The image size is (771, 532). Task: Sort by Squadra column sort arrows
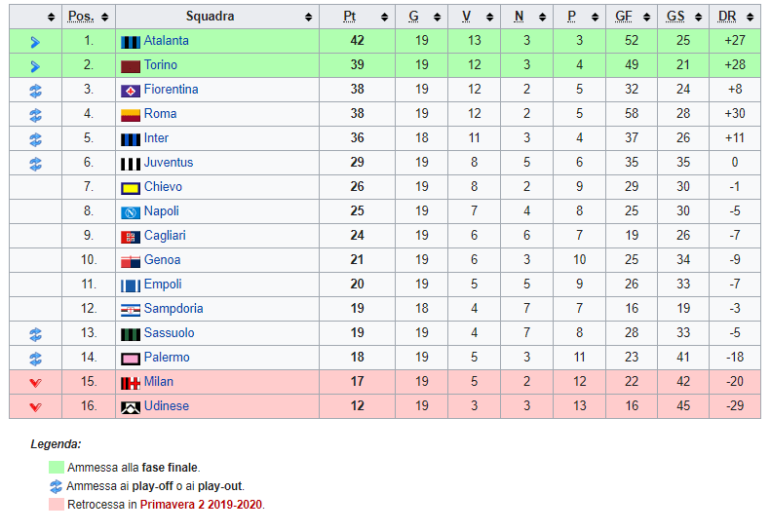[x=308, y=18]
